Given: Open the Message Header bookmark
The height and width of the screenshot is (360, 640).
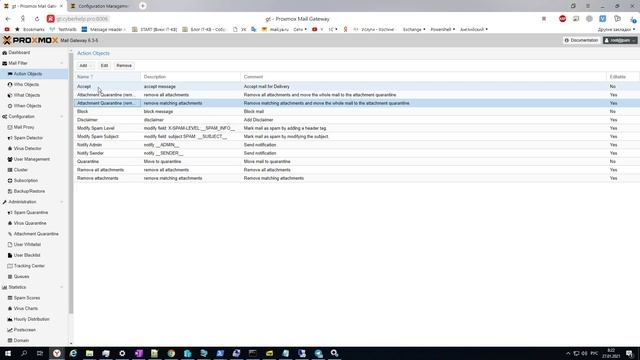Looking at the screenshot, I should (103, 29).
